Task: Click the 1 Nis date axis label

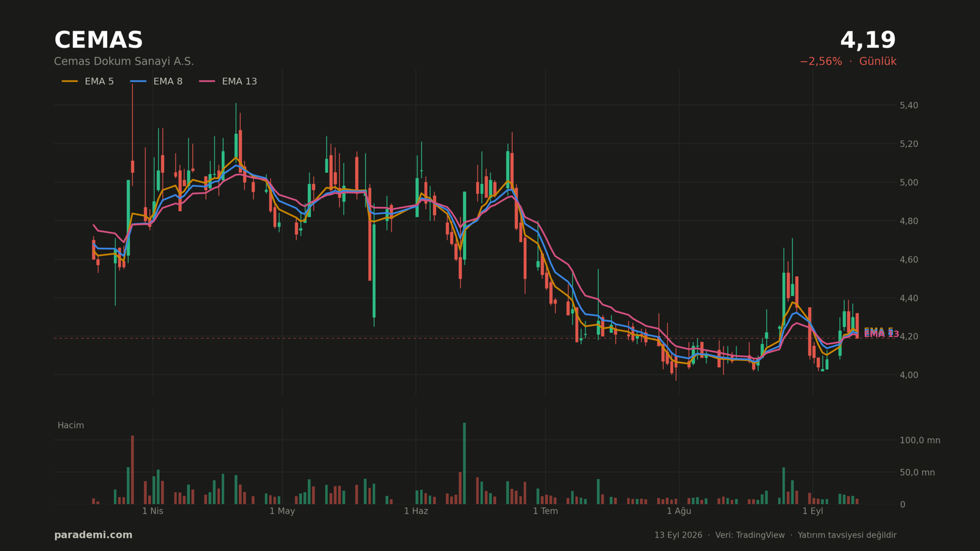Action: pos(153,511)
